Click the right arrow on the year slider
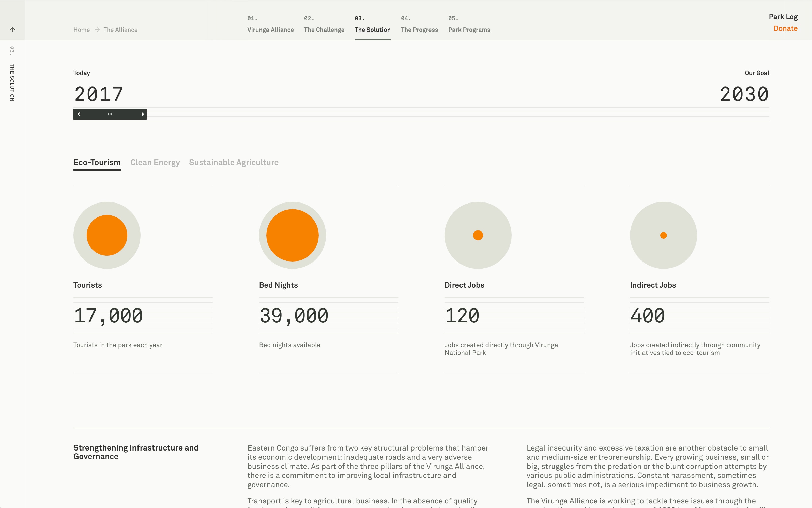The width and height of the screenshot is (812, 508). 142,114
